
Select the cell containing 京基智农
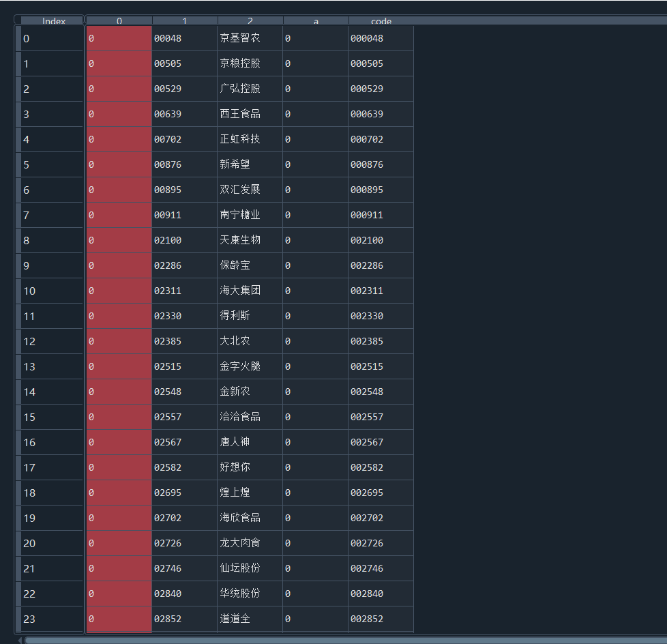(x=250, y=38)
